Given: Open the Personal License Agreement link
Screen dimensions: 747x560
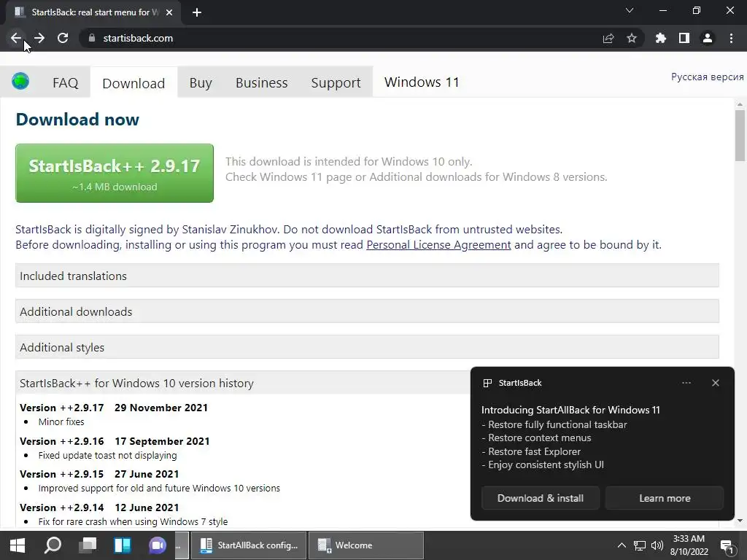Looking at the screenshot, I should 438,245.
